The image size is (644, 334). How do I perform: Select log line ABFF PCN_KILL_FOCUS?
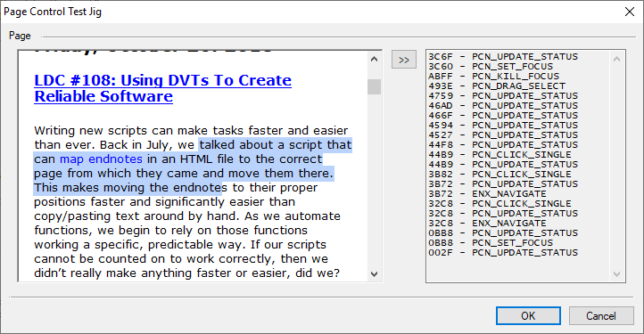[x=493, y=77]
